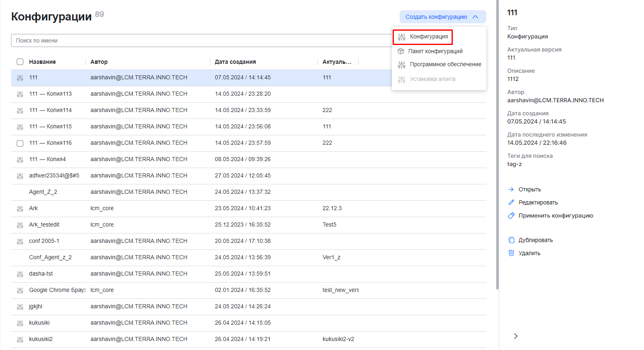
Task: Check the box for row 111 — Копия116
Action: pyautogui.click(x=20, y=143)
